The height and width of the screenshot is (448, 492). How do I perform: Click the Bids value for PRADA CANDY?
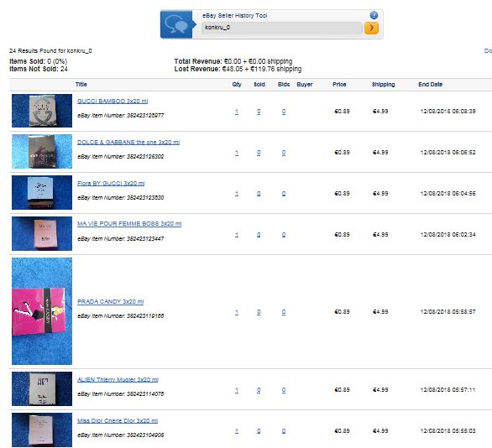tap(284, 312)
